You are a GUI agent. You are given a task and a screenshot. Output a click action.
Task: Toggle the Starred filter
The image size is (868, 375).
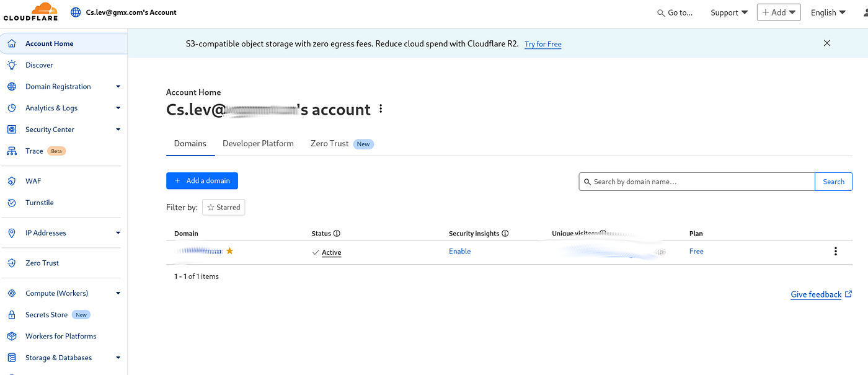click(223, 207)
